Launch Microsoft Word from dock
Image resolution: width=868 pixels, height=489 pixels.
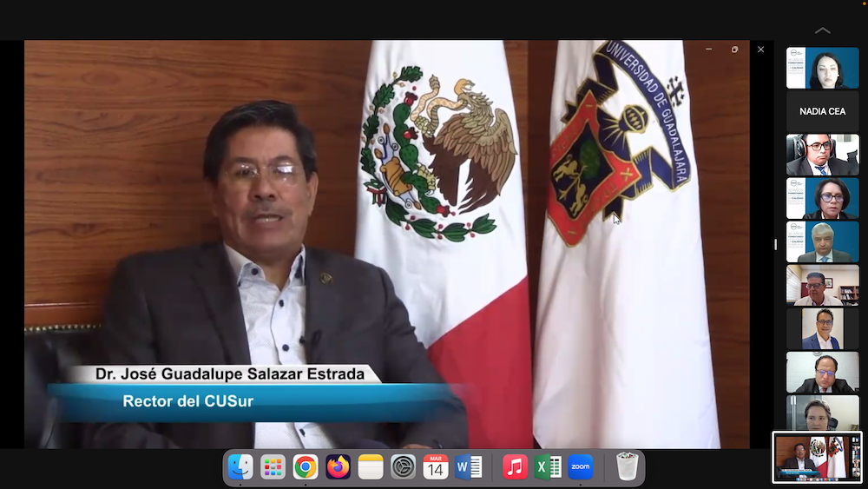tap(469, 467)
